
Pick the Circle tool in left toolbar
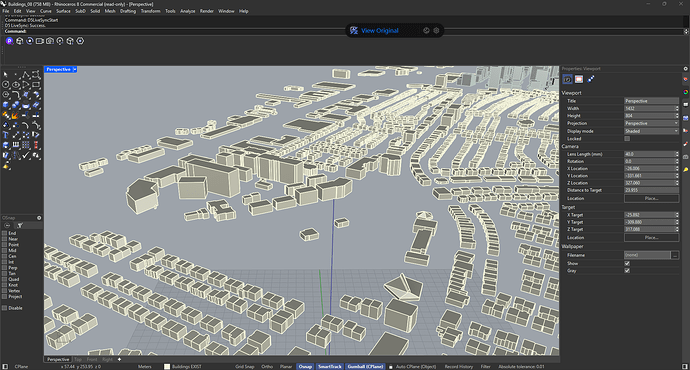(x=6, y=84)
